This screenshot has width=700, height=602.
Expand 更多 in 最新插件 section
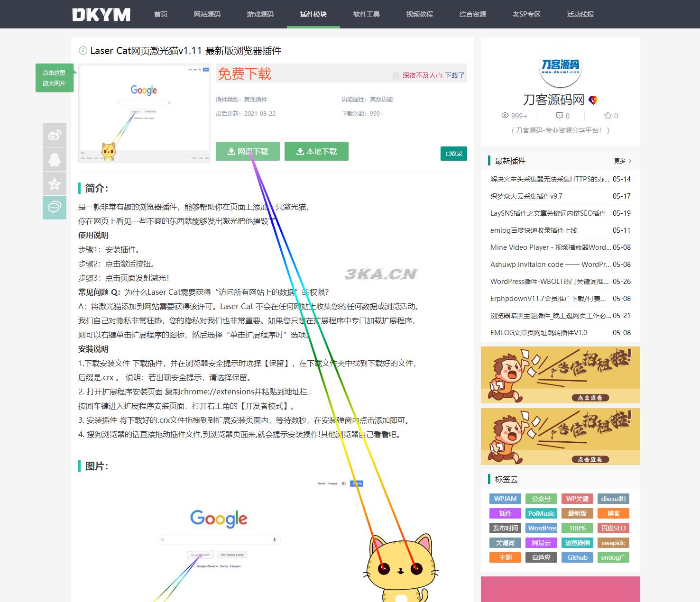[x=623, y=161]
